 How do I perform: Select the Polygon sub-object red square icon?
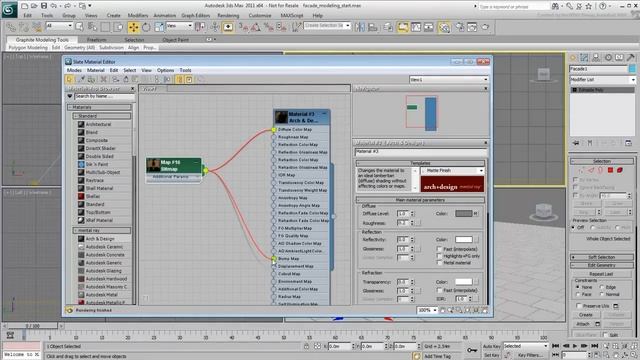tap(610, 170)
